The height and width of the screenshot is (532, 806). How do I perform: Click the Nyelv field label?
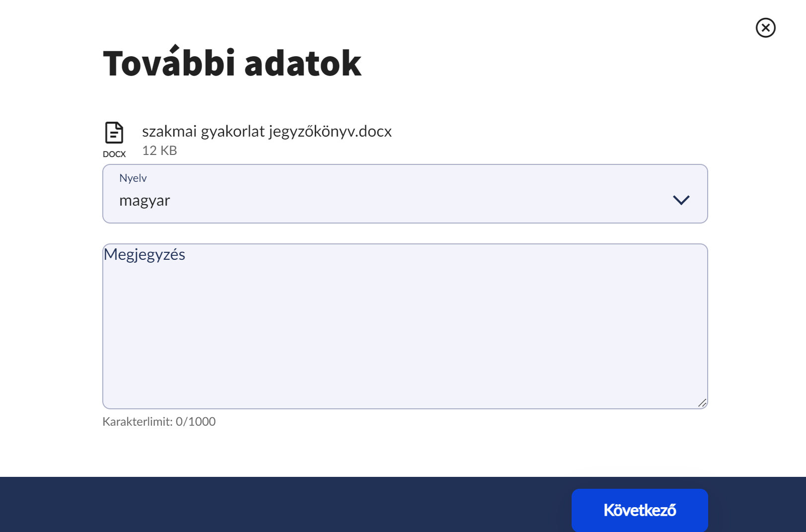click(133, 177)
